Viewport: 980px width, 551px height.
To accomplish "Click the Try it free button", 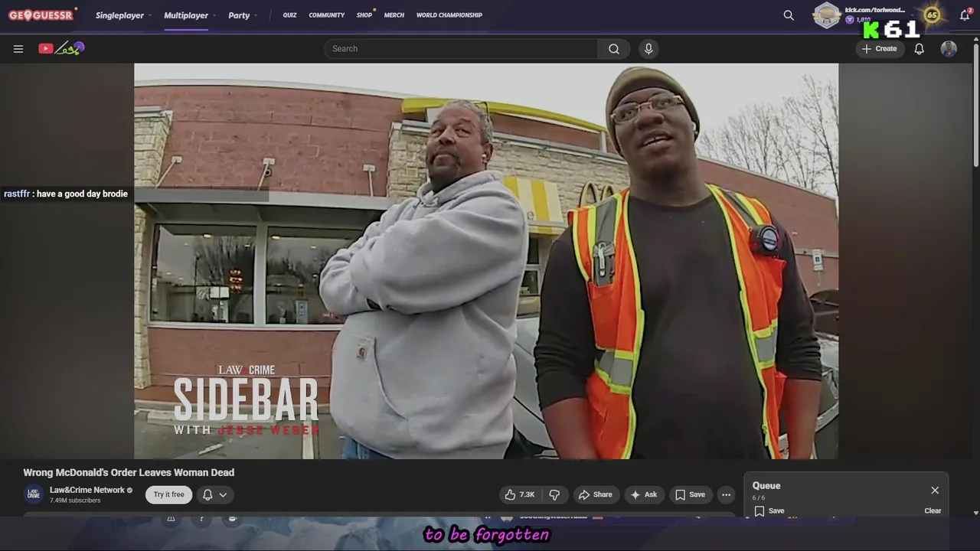I will coord(168,495).
